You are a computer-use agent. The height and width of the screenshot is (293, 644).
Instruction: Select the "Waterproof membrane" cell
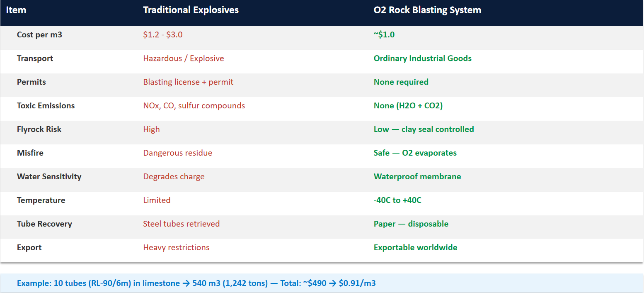[x=417, y=177]
